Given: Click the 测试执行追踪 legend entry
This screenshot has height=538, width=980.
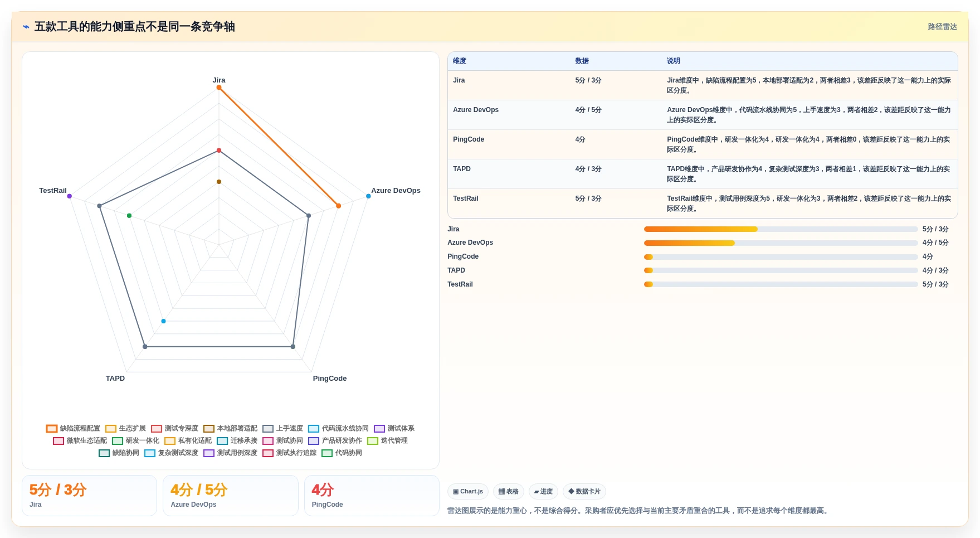Looking at the screenshot, I should point(289,453).
